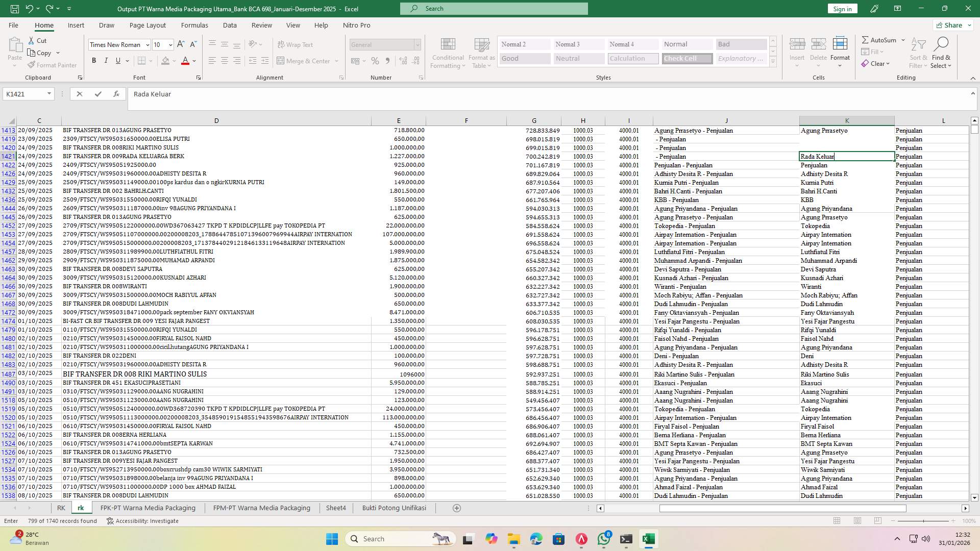This screenshot has height=551, width=980.
Task: Open the Bukti Potong Unifikasi sheet
Action: [394, 508]
